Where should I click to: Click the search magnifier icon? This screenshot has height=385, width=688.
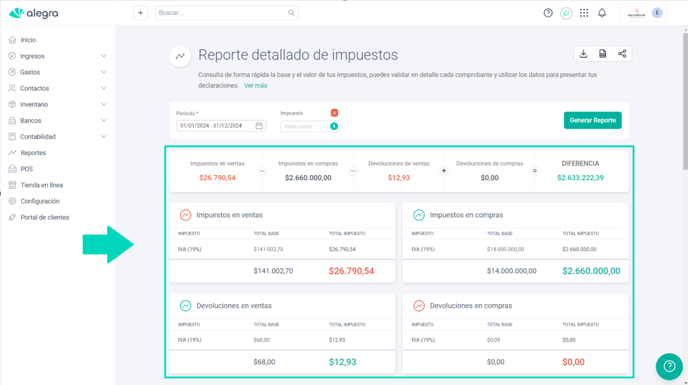point(291,13)
